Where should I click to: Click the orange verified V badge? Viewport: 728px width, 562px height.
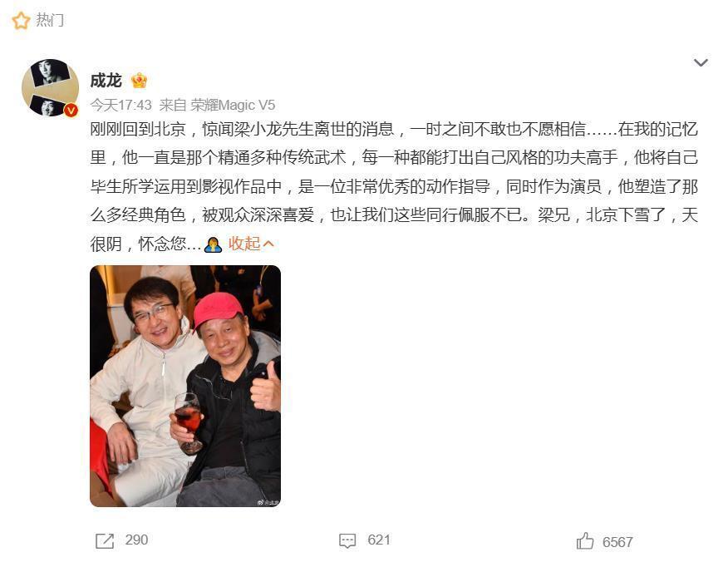[71, 110]
